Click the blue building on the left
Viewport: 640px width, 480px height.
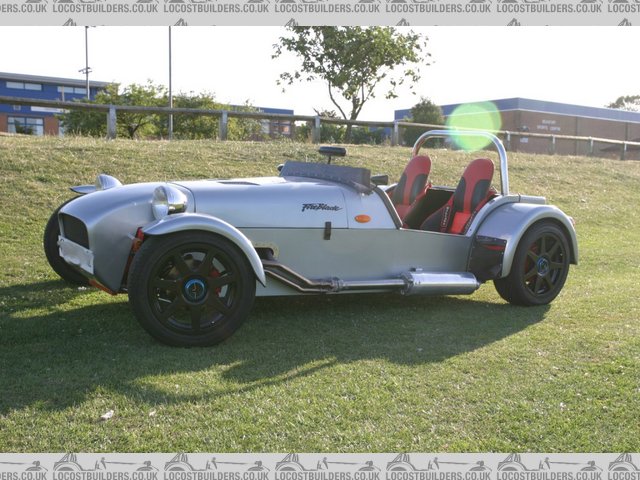pyautogui.click(x=40, y=104)
